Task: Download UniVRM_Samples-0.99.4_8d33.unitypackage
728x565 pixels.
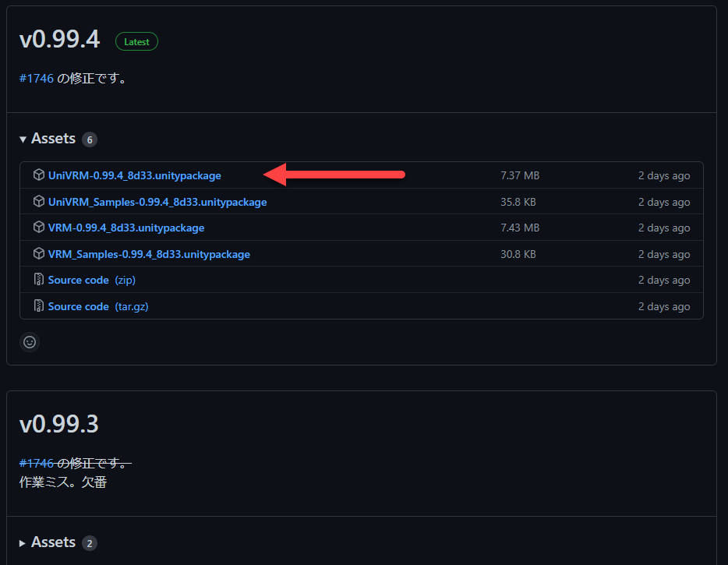Action: (x=157, y=202)
